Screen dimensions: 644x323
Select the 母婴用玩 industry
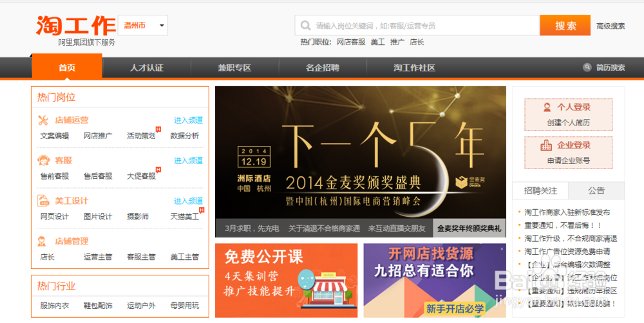185,306
